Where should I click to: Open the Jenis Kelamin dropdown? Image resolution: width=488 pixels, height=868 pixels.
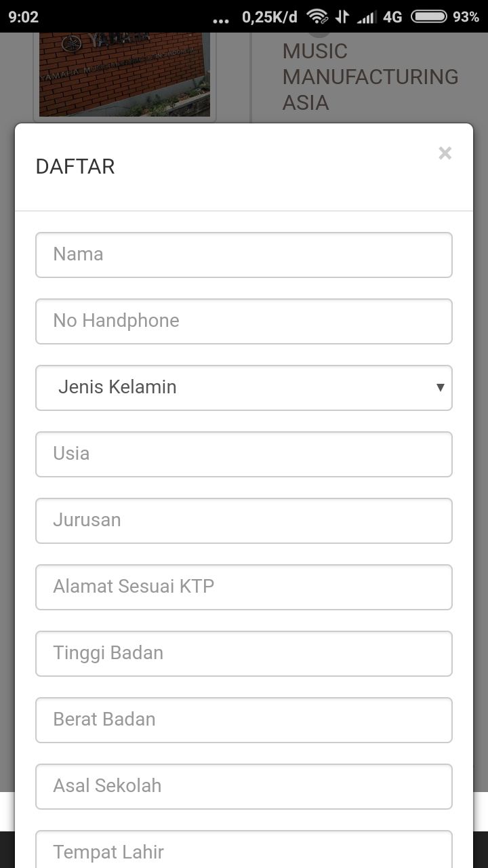(x=244, y=388)
